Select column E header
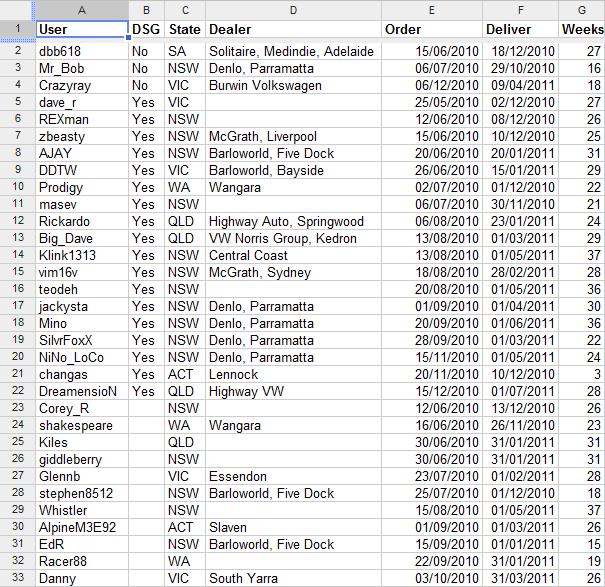This screenshot has width=605, height=587. click(432, 10)
